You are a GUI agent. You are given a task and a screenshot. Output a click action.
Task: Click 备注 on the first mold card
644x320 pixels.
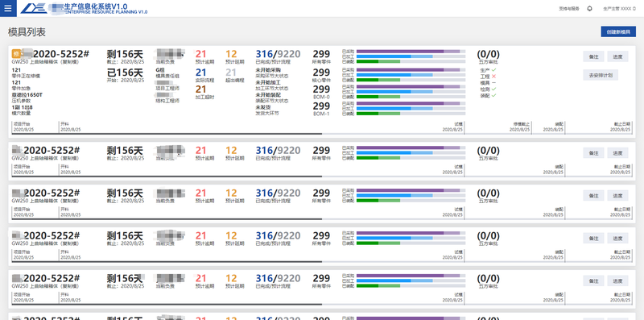point(593,56)
